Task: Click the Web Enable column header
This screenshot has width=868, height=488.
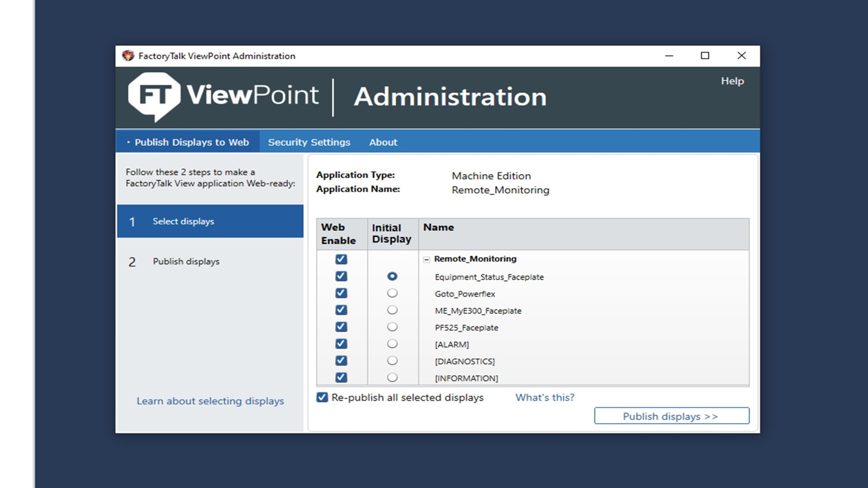Action: click(x=342, y=234)
